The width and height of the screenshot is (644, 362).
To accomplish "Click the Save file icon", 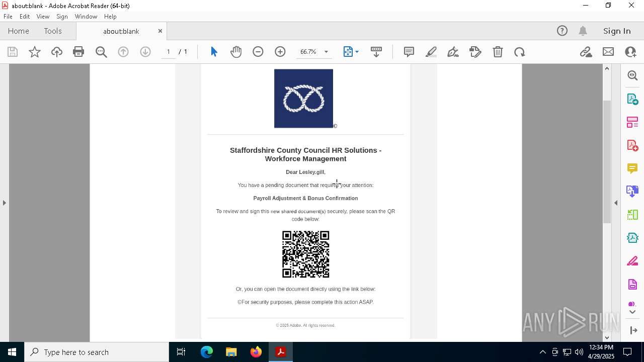I will pos(13,52).
